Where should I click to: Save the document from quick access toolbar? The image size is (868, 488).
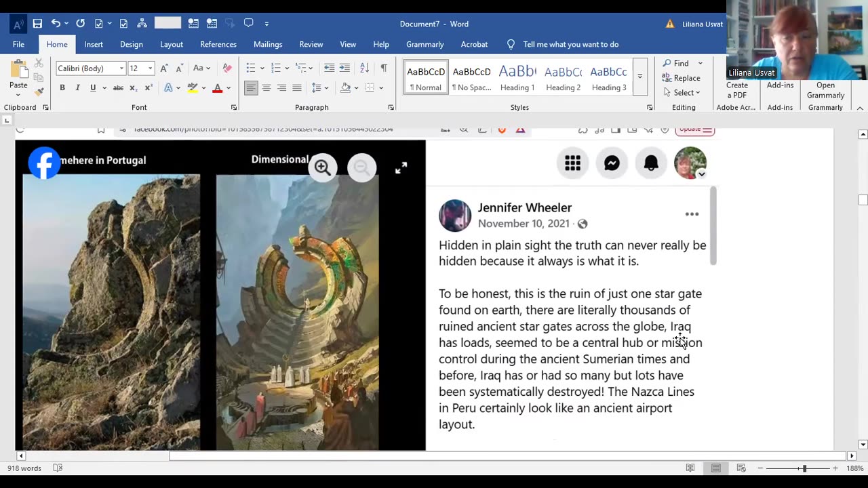37,24
